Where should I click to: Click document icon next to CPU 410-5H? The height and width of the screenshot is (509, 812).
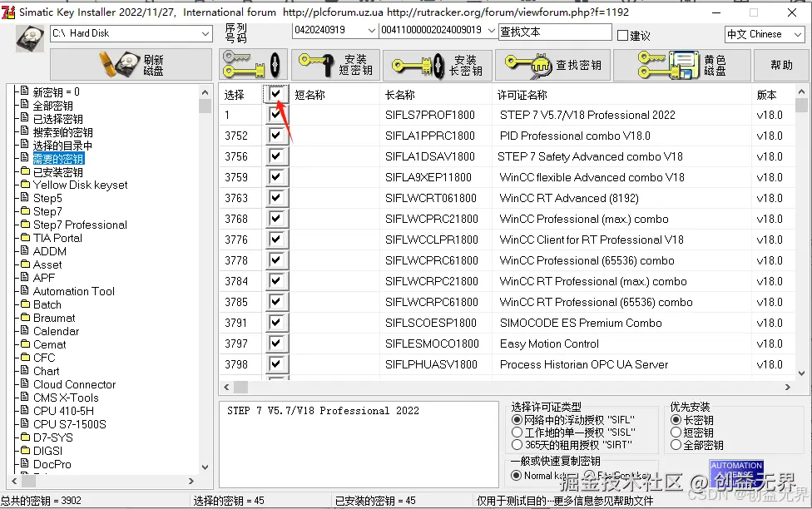[x=25, y=410]
